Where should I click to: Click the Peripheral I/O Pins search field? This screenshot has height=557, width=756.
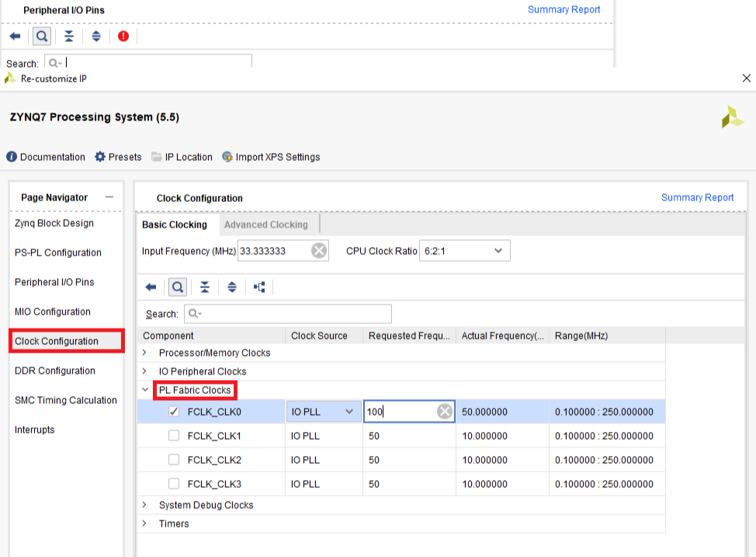(x=148, y=62)
